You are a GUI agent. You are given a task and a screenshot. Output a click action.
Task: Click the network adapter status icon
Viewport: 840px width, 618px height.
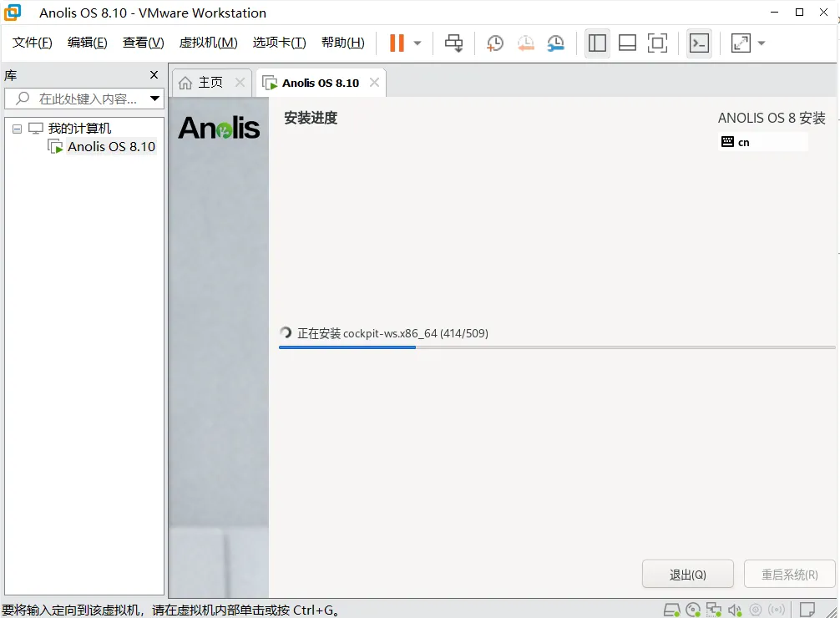(x=714, y=610)
